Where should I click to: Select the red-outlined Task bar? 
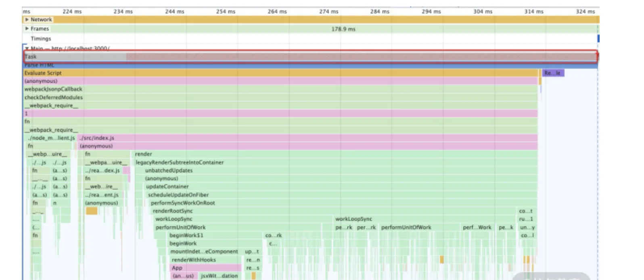coord(310,57)
